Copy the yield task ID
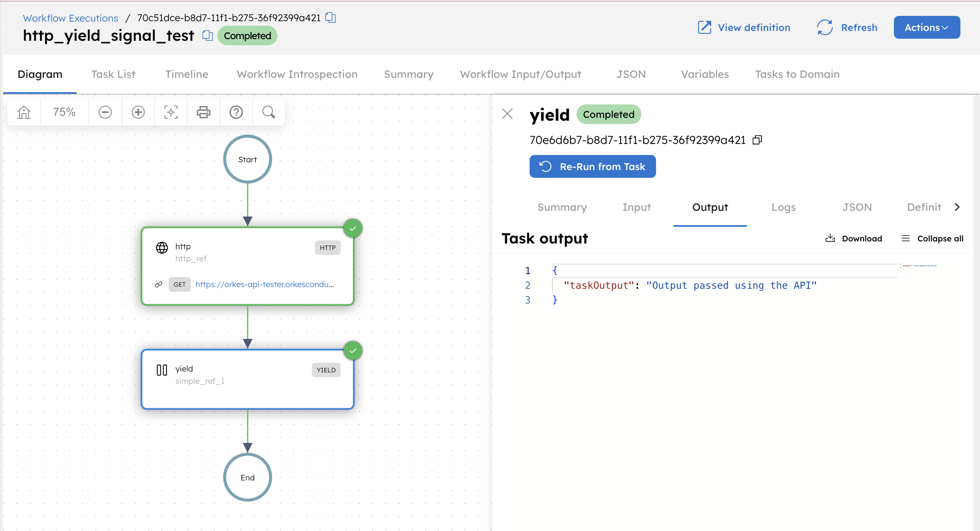The width and height of the screenshot is (980, 531). point(757,140)
